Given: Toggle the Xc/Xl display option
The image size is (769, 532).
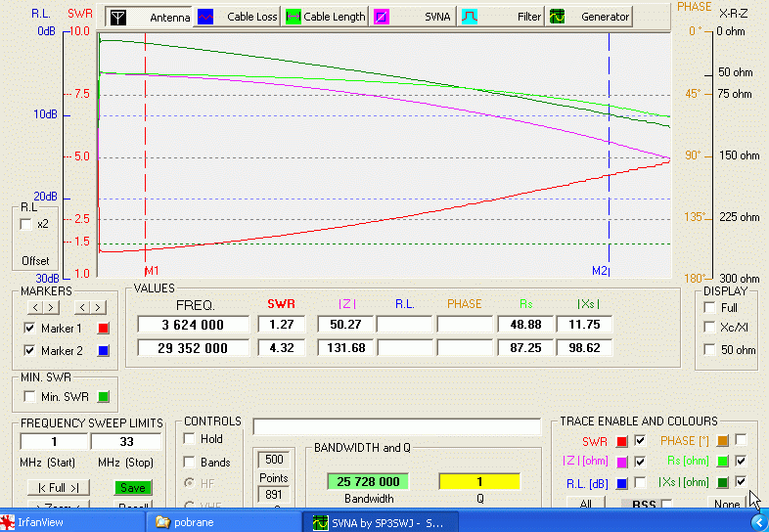Looking at the screenshot, I should pos(708,328).
